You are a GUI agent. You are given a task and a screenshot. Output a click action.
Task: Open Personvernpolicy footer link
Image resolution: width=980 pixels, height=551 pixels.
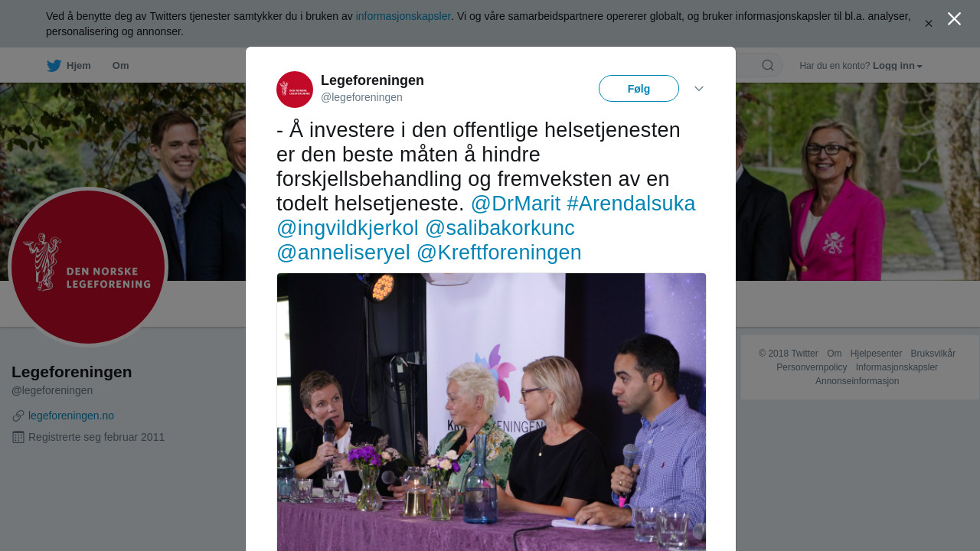812,367
